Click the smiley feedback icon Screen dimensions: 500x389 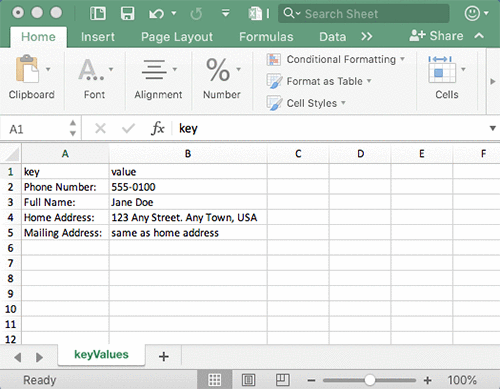pos(472,14)
